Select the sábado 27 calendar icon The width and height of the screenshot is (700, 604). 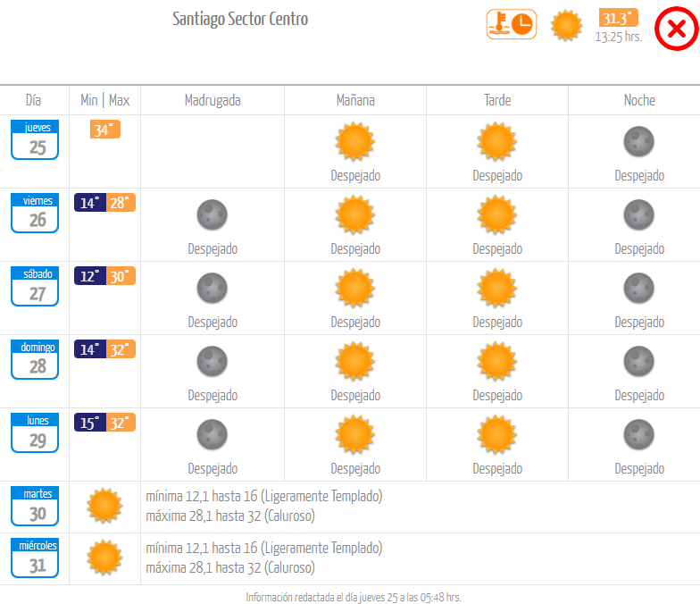coord(35,286)
